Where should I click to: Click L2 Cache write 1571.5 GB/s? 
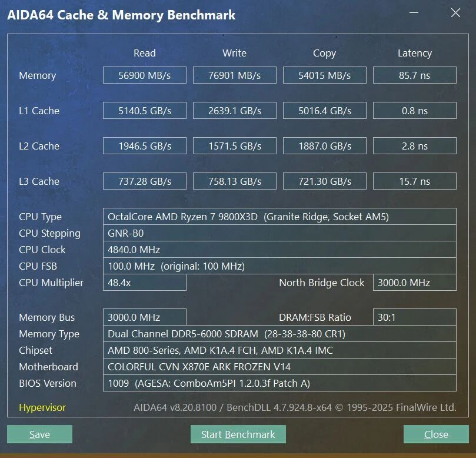pos(235,146)
